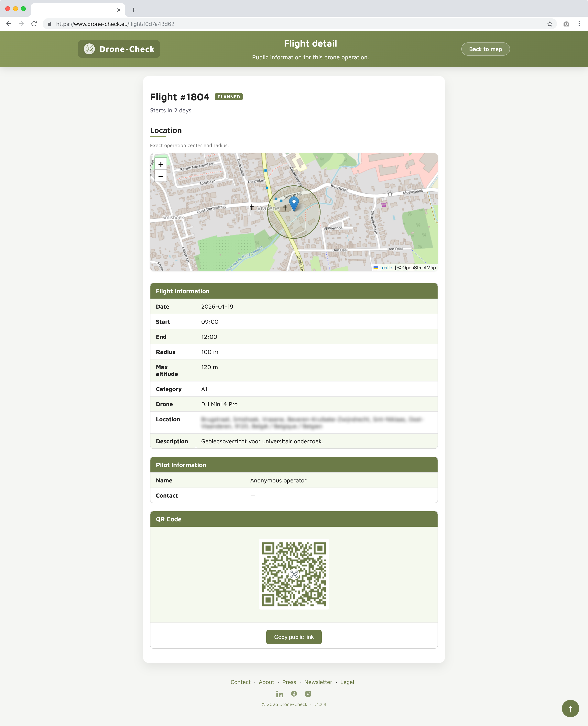Bookmark this page with star icon
Screen dimensions: 588x726
[549, 24]
